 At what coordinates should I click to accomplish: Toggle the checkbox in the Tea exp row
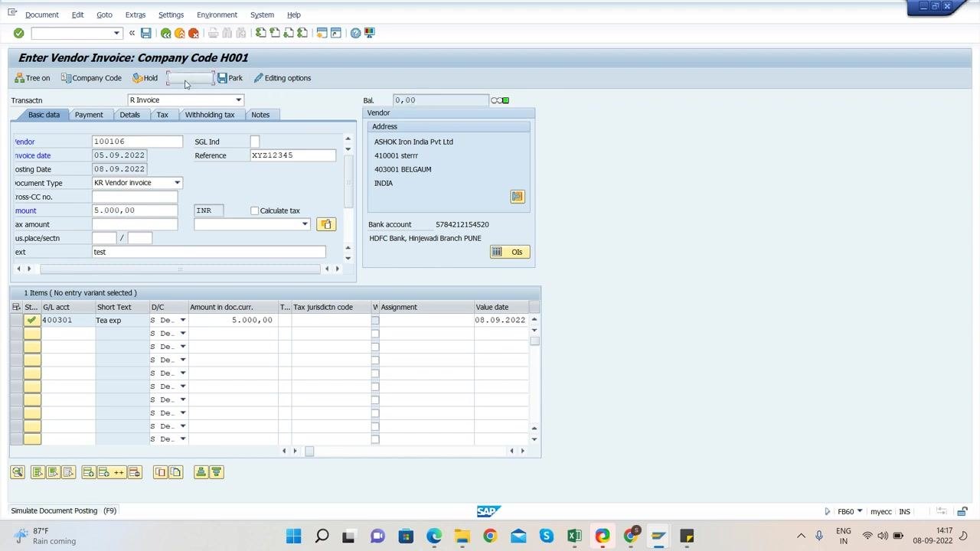coord(375,320)
